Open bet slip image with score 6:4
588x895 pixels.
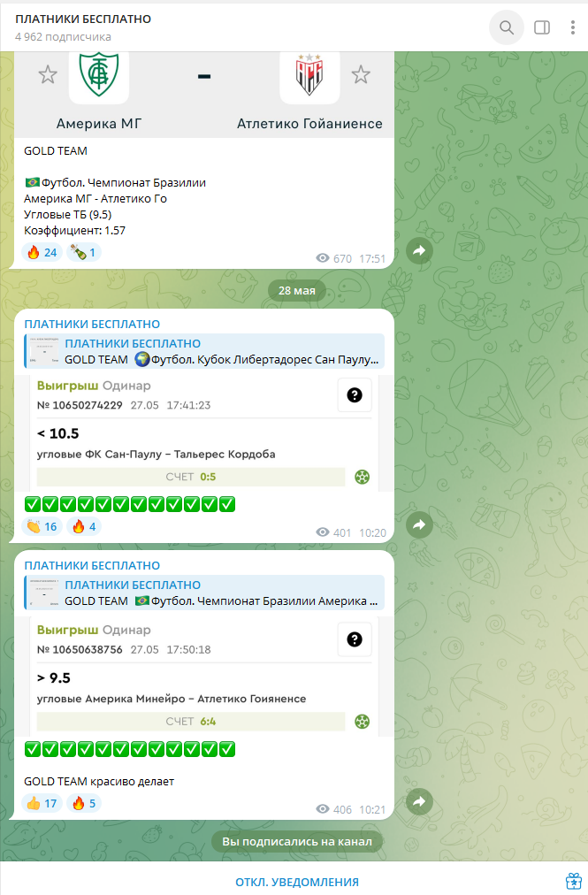[x=204, y=677]
